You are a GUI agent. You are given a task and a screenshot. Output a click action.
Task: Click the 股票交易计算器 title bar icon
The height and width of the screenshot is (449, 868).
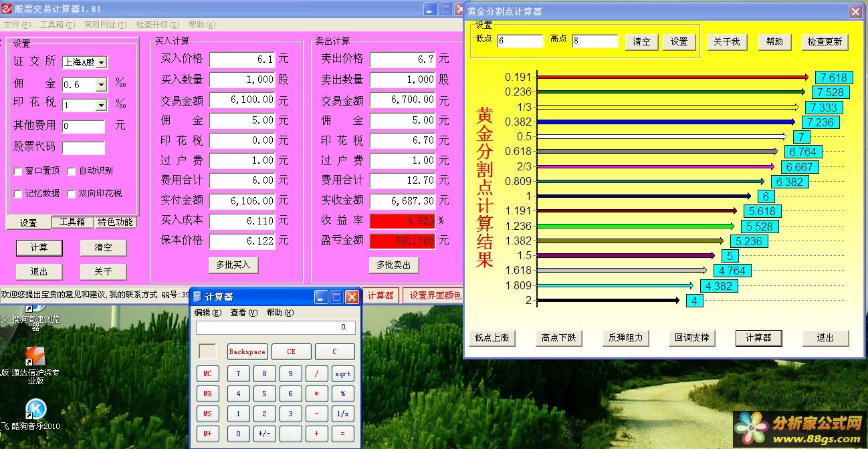click(7, 9)
